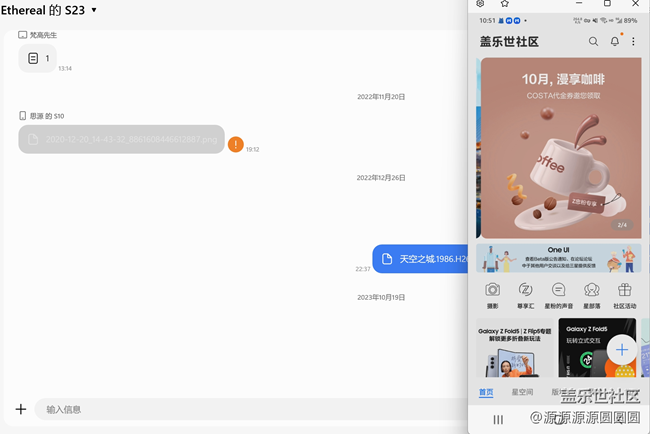Open the One UI Beta banner
The width and height of the screenshot is (650, 434).
point(558,258)
